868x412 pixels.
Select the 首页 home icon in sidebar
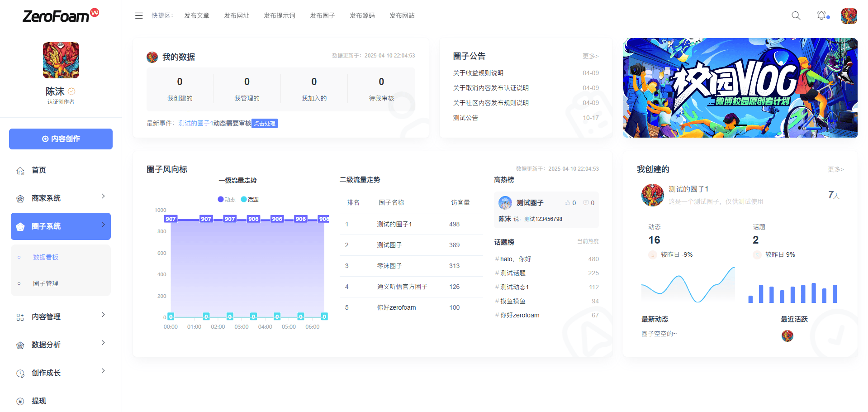tap(20, 170)
